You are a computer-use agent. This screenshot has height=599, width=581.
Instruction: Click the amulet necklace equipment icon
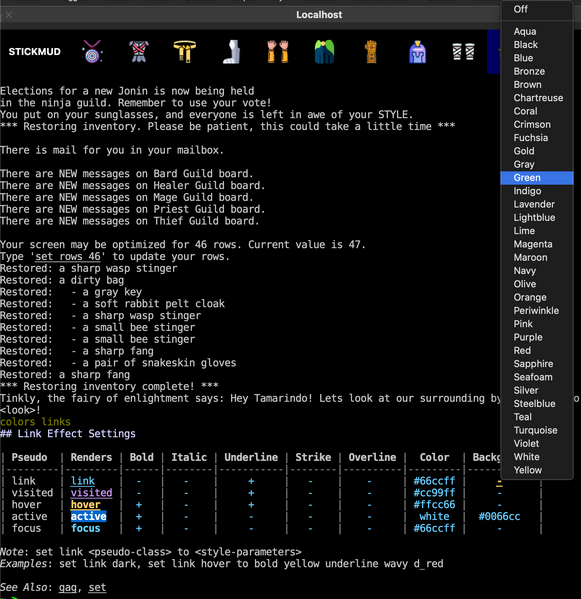click(92, 52)
